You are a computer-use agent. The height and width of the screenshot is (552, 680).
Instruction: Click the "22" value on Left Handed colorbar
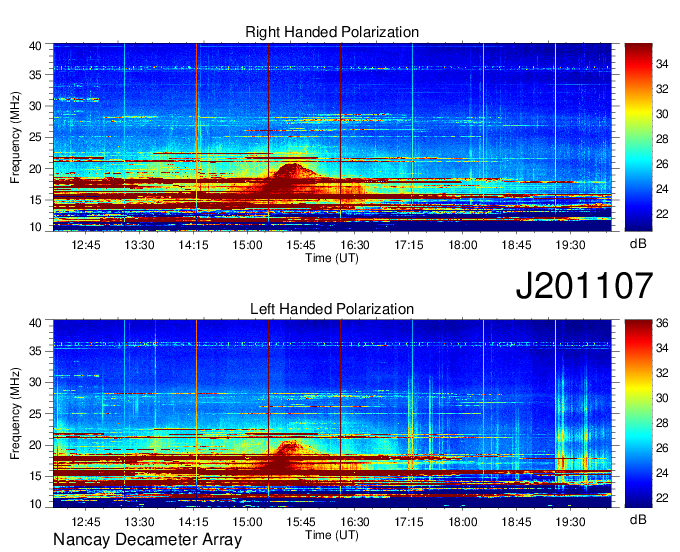(662, 498)
